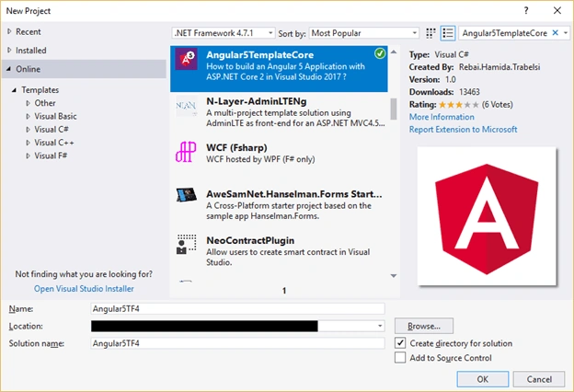The image size is (574, 392).
Task: Click the template list scroll up arrow
Action: (394, 52)
